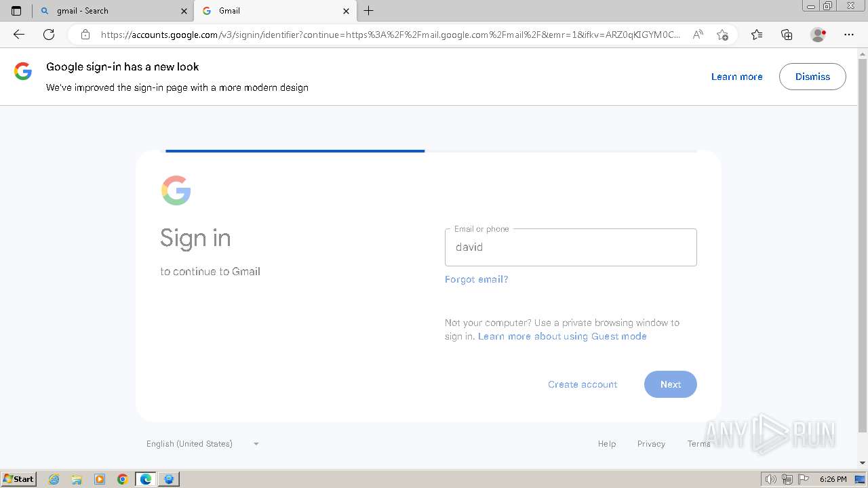Click the Google logo in the banner

tap(23, 71)
